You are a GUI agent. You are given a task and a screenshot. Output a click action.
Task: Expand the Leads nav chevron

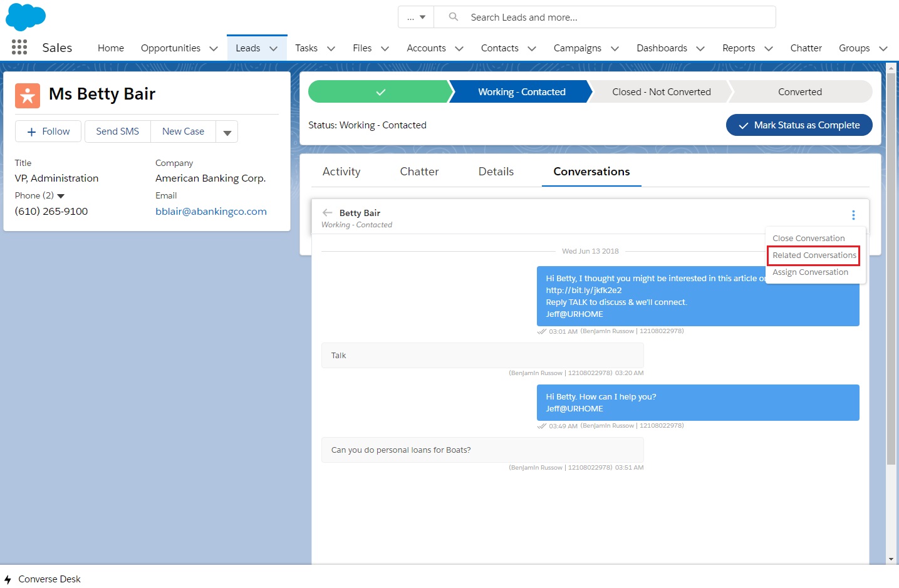tap(273, 48)
